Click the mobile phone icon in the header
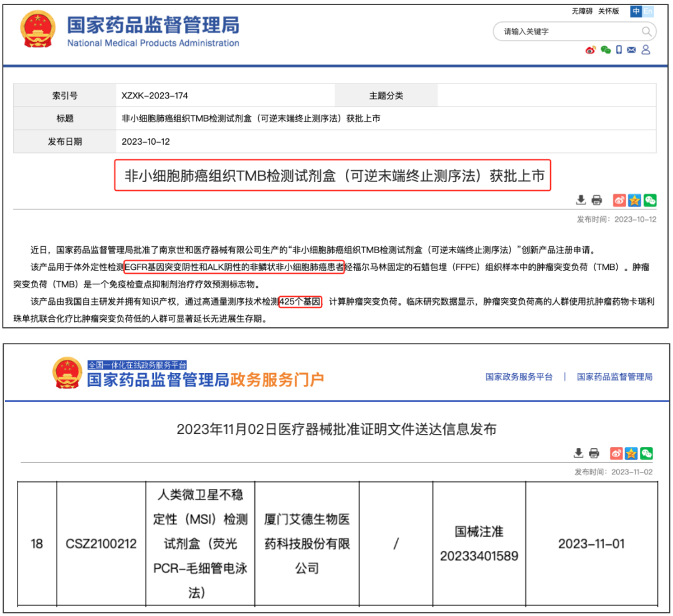This screenshot has width=673, height=616. [x=619, y=50]
